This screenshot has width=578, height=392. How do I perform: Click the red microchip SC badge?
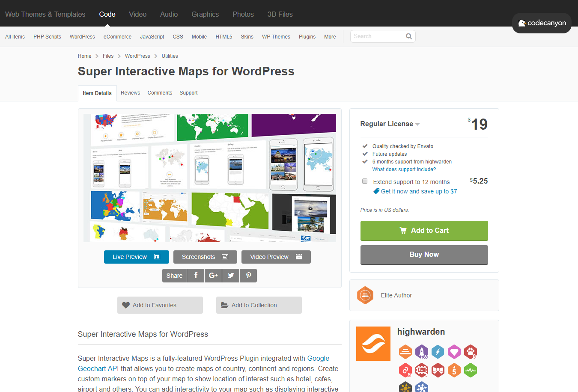(x=422, y=370)
